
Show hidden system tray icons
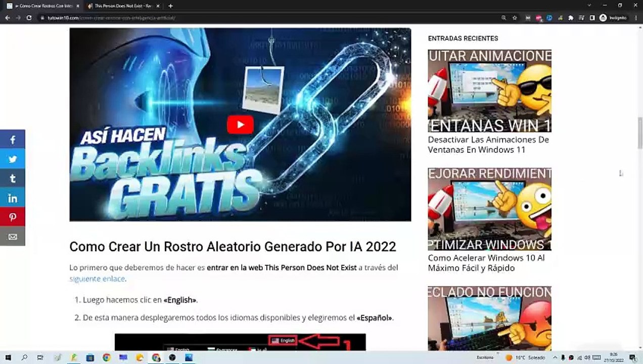555,358
